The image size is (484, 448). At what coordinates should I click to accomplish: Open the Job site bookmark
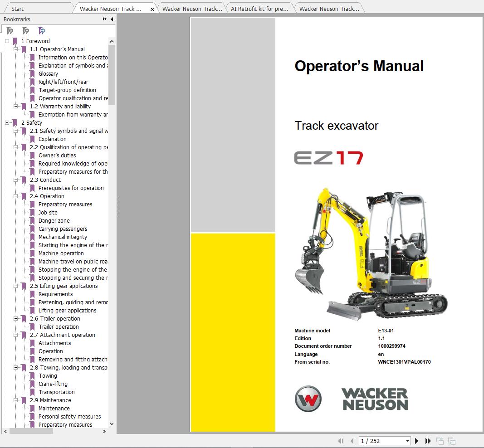[x=48, y=212]
